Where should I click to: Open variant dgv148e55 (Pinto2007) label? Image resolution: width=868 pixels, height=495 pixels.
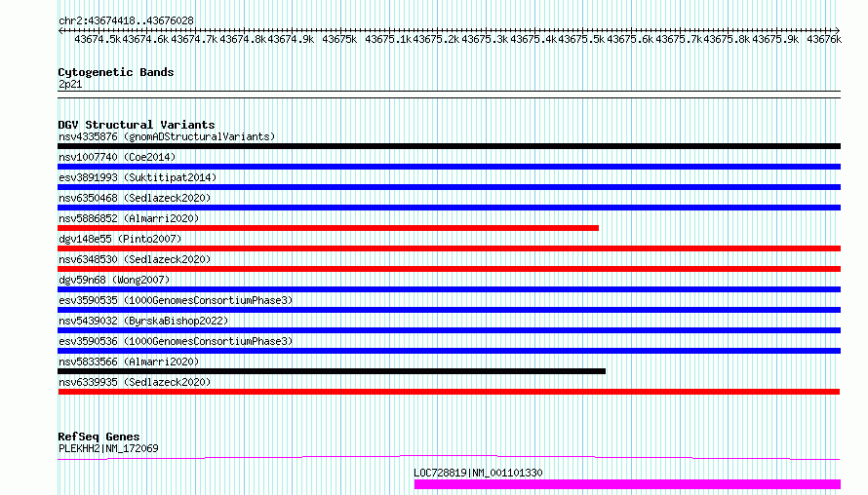coord(120,239)
